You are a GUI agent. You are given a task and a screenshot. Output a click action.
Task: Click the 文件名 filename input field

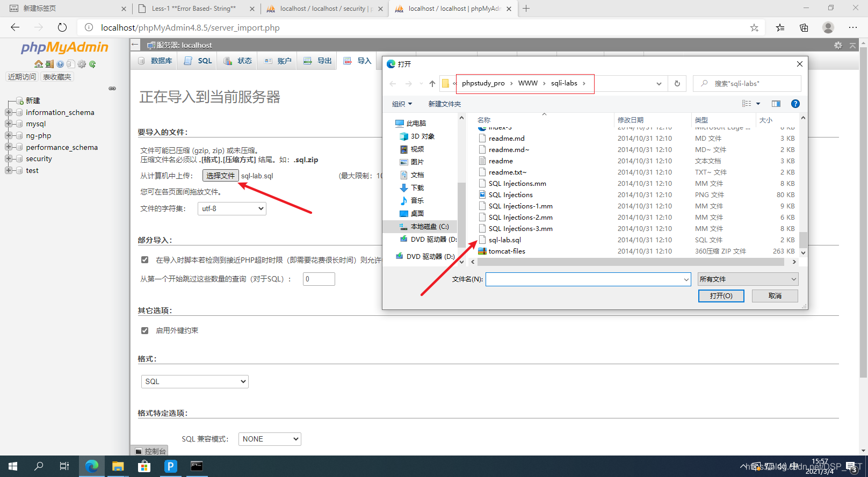588,279
